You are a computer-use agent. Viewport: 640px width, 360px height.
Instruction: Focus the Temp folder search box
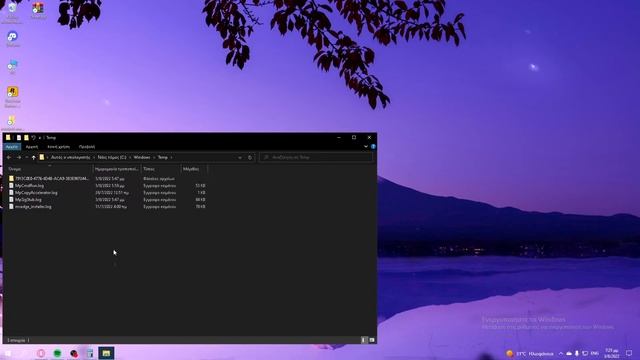point(316,157)
